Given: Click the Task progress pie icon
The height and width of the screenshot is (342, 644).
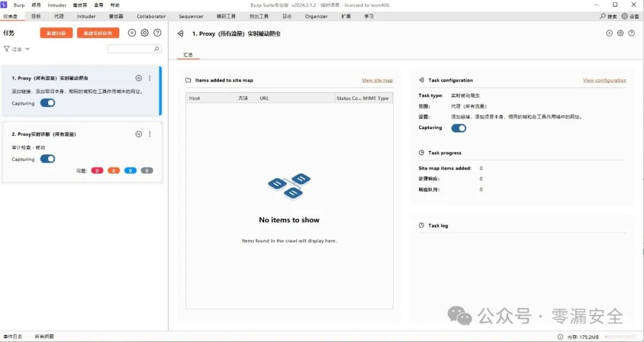Looking at the screenshot, I should [x=422, y=153].
